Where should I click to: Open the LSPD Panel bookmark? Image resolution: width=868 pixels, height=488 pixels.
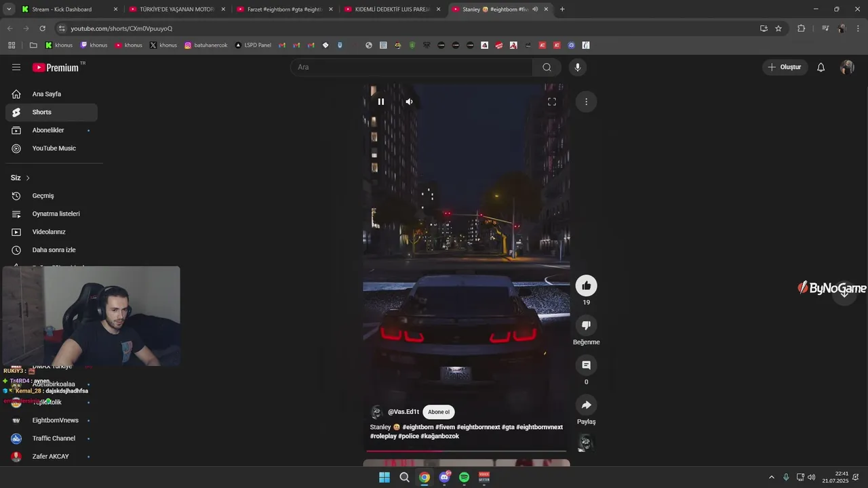click(253, 45)
